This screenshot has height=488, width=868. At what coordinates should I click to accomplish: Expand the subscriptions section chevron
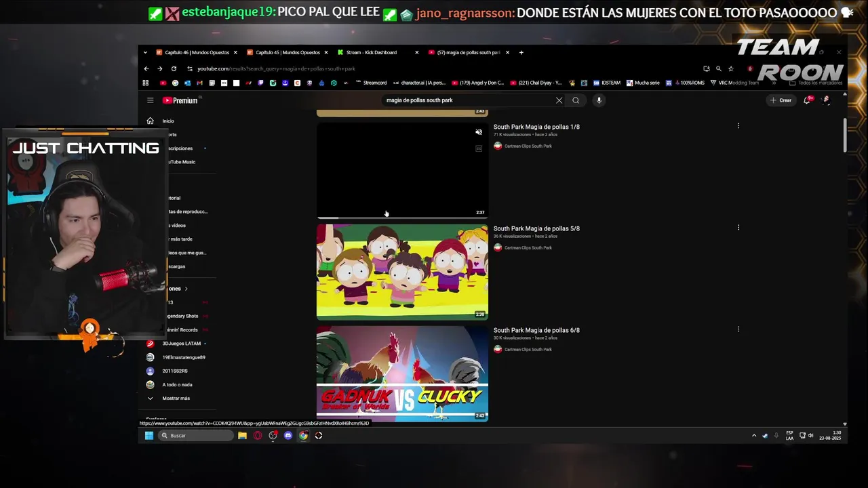tap(186, 289)
